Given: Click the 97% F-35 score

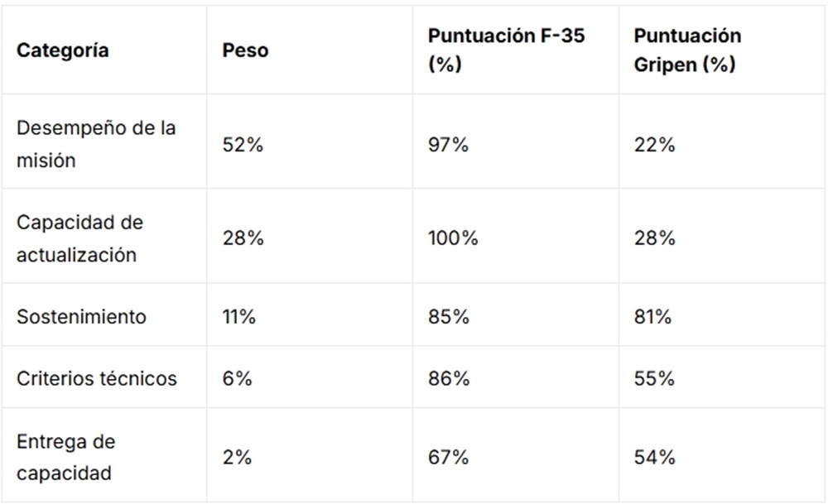Looking at the screenshot, I should [x=448, y=145].
